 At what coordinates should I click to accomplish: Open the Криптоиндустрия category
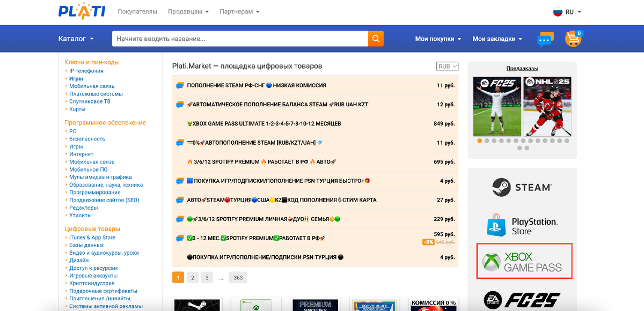[x=92, y=283]
